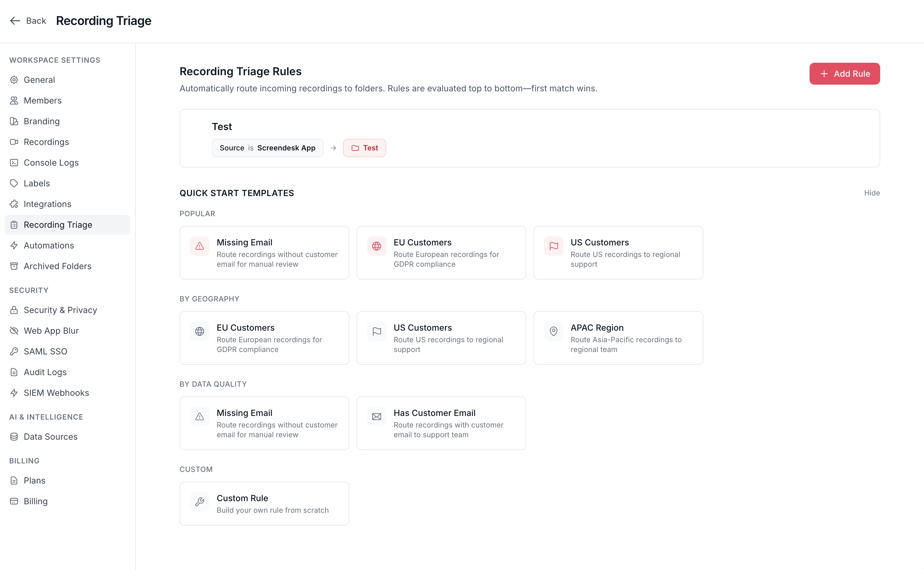Image resolution: width=924 pixels, height=570 pixels.
Task: Click the Labels tag icon
Action: tap(14, 183)
